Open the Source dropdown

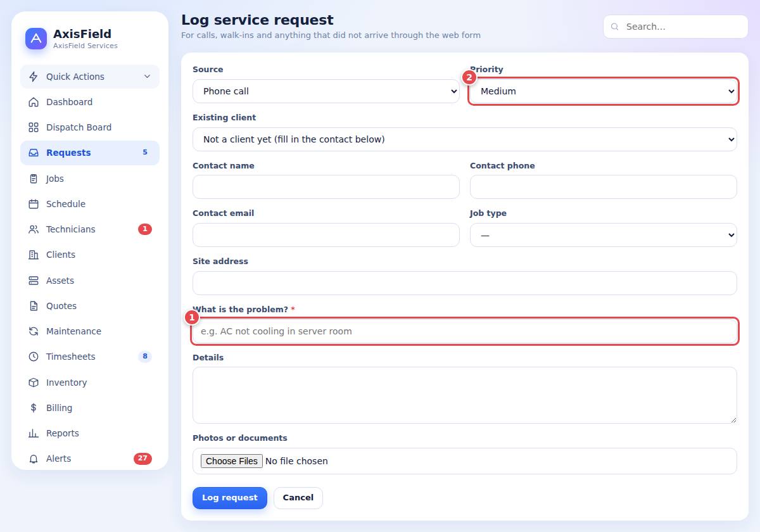326,91
